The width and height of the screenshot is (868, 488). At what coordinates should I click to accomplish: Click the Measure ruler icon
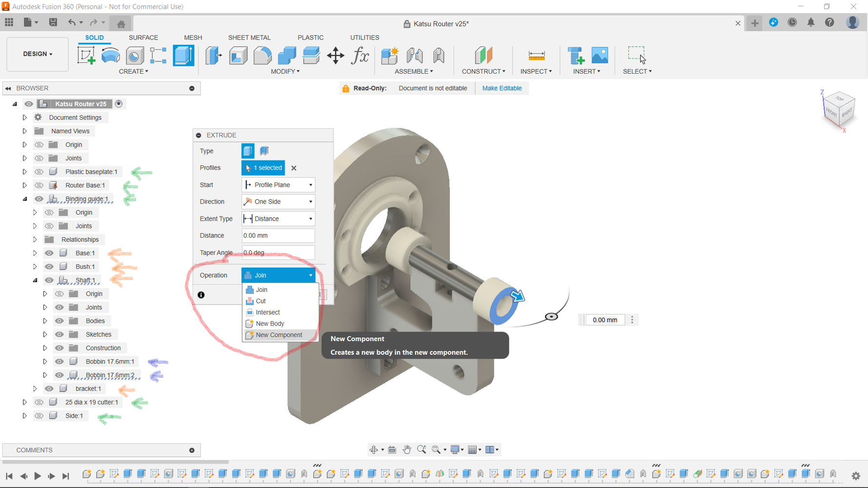[x=537, y=55]
